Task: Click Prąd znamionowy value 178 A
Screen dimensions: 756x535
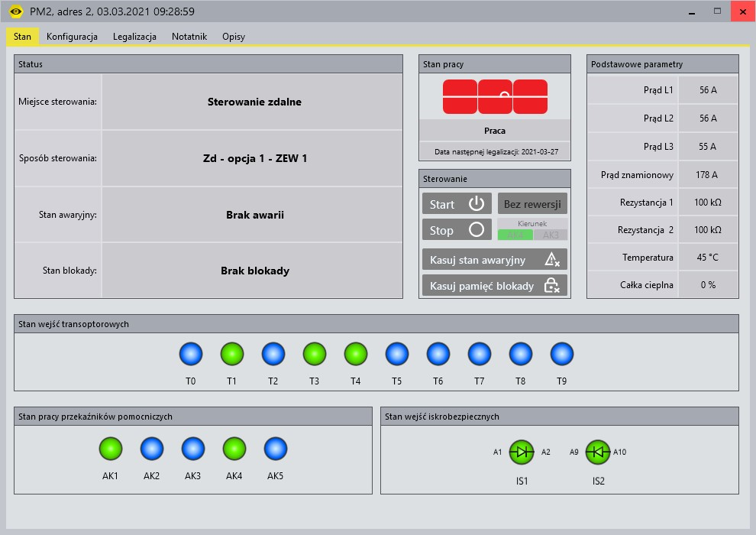Action: point(706,174)
